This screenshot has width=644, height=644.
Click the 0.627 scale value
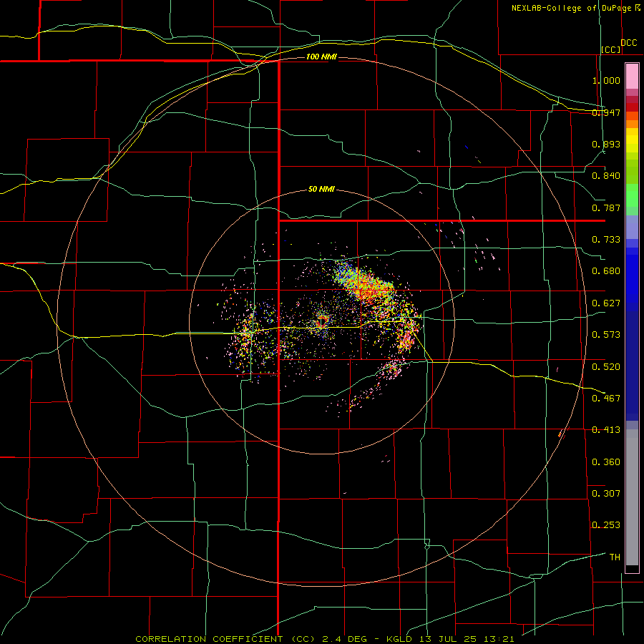[606, 303]
